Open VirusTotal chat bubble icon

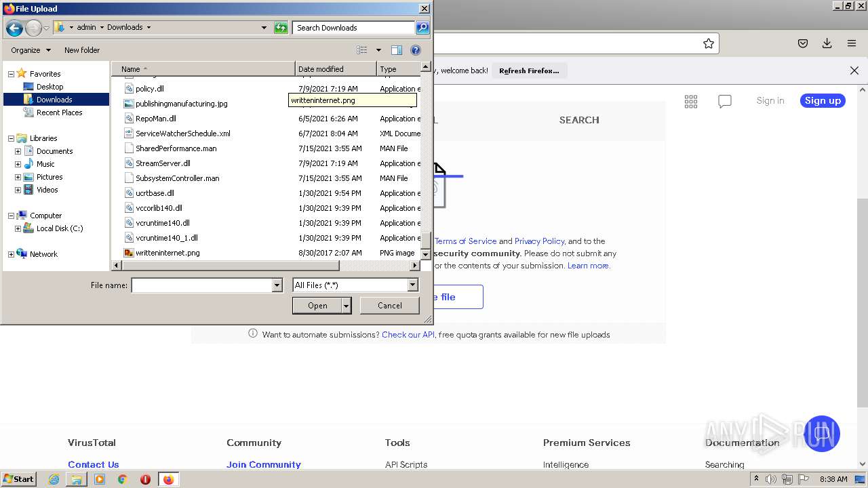(725, 101)
